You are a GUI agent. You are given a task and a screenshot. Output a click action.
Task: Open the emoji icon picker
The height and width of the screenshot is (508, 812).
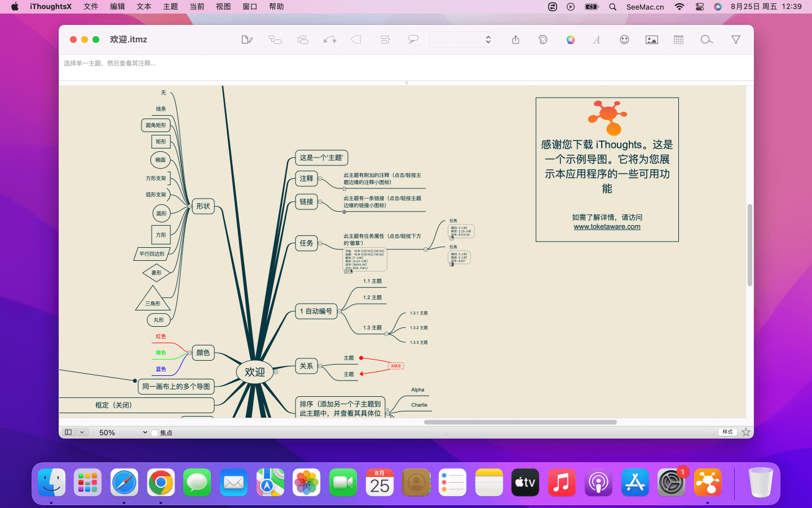point(624,40)
